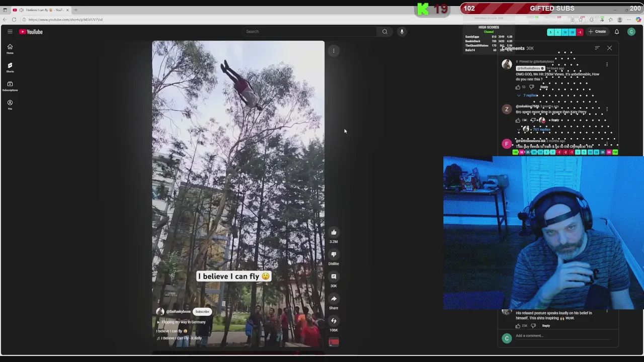644x362 pixels.
Task: Open Home in the left sidebar
Action: click(10, 49)
